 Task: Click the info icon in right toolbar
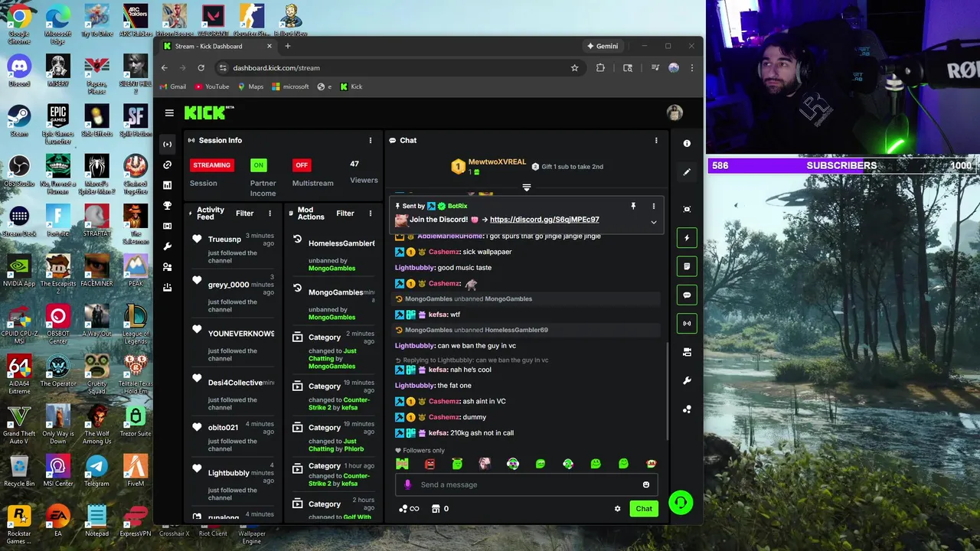687,143
